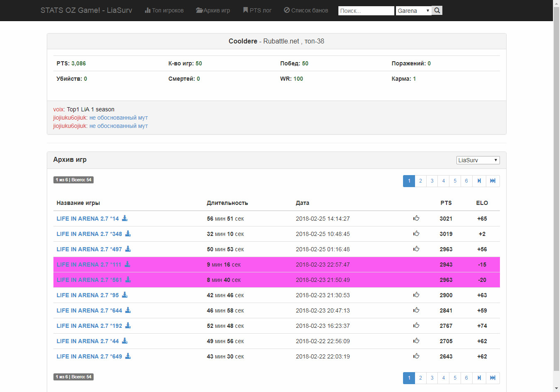The width and height of the screenshot is (560, 392).
Task: Click thumbs-up icon for the 14:14:27 game
Action: point(416,218)
